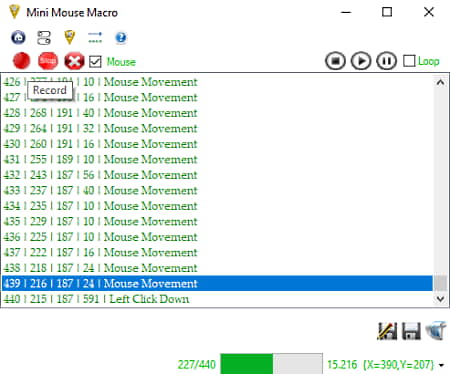The height and width of the screenshot is (374, 450).
Task: Click the 227/440 step counter
Action: (x=196, y=365)
